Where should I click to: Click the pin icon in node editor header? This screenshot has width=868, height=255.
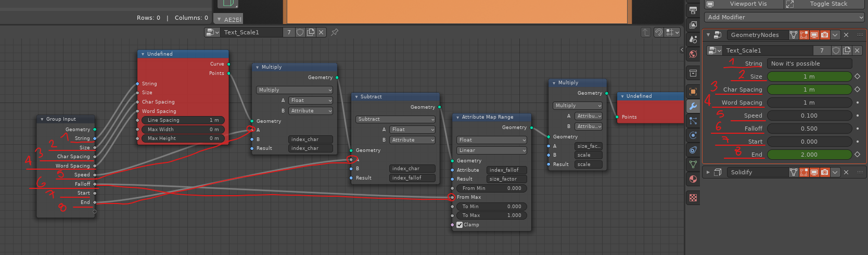335,32
